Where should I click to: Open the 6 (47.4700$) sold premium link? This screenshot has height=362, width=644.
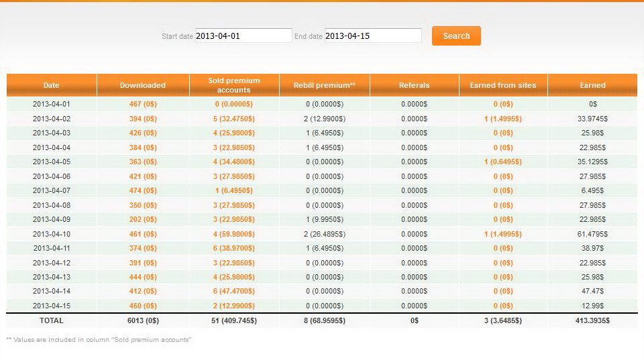click(234, 292)
